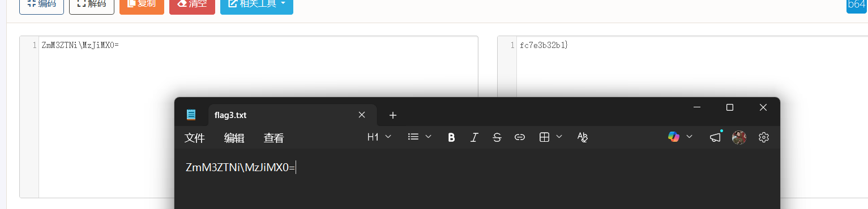Open Copilot icon in Notepad
The image size is (868, 209).
pyautogui.click(x=673, y=137)
